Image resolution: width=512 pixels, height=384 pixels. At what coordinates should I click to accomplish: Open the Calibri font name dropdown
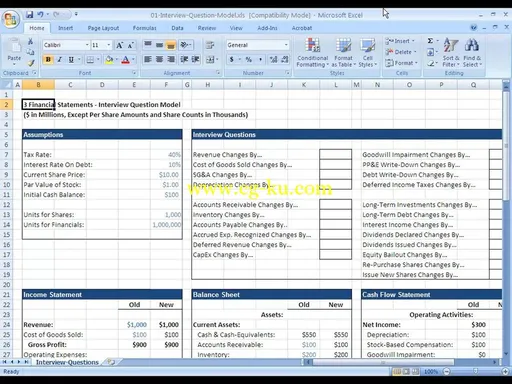(87, 45)
